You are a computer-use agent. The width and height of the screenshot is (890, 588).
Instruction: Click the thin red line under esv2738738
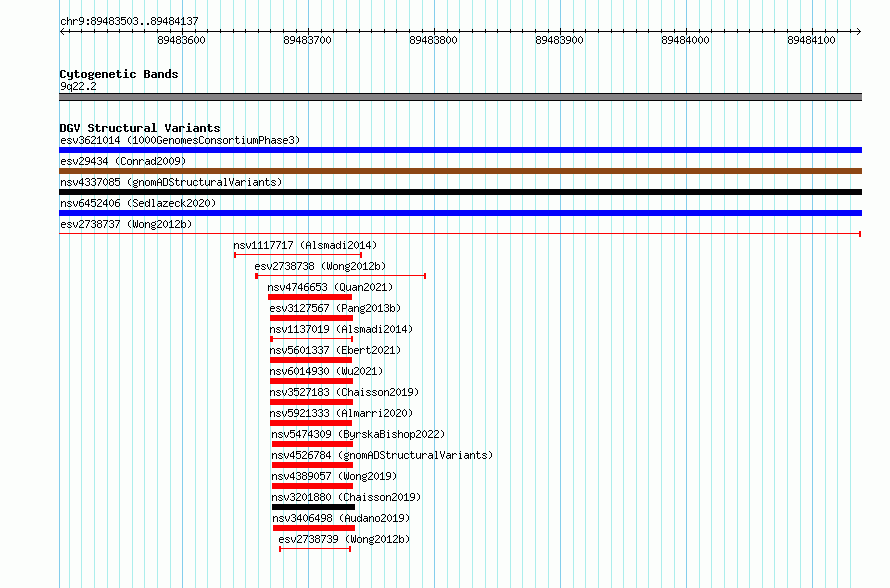[x=341, y=276]
